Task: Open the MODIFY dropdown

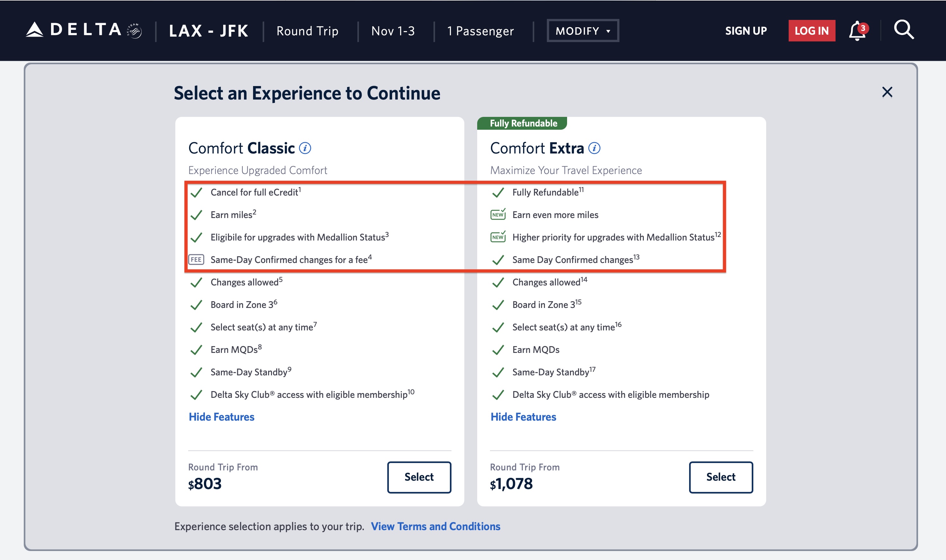Action: coord(582,31)
